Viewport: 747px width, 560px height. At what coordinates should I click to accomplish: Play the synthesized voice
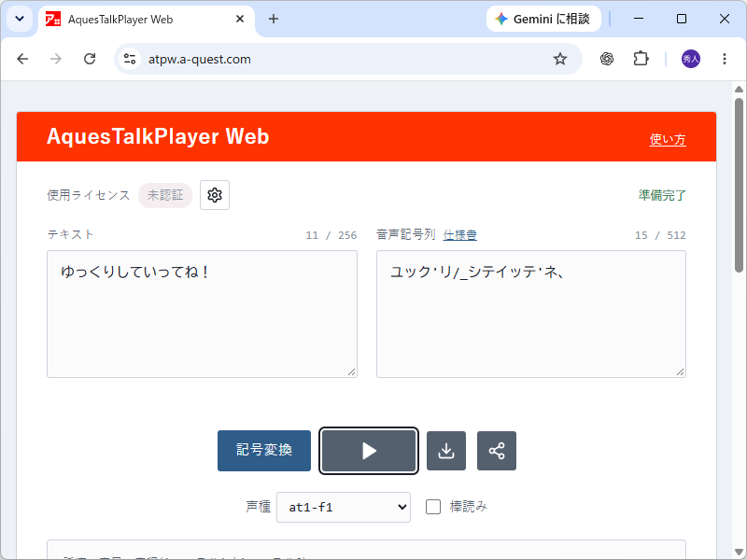pos(369,451)
